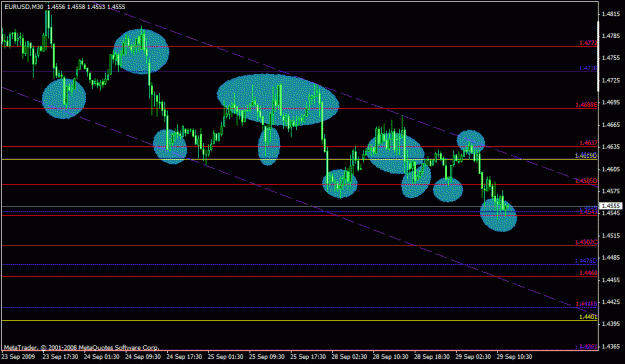Click the 1.4725 price axis label

(611, 81)
